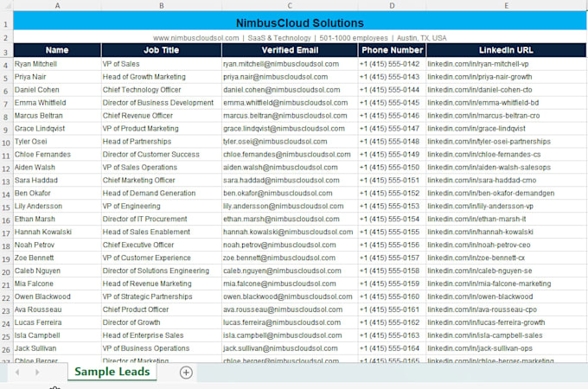Click ryan.mitchell@nimbuscloudsol.com email cell
Screen dimensions: 588x389
[x=290, y=64]
